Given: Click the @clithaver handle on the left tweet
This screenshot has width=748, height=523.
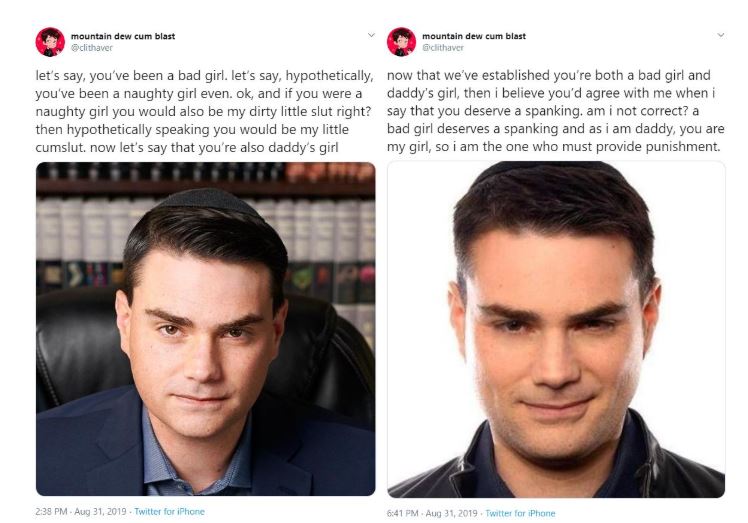Looking at the screenshot, I should (92, 48).
